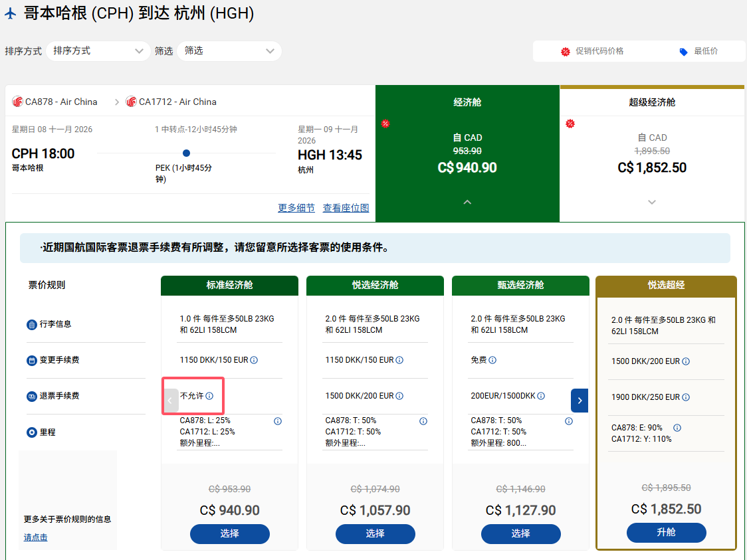The height and width of the screenshot is (560, 747).
Task: Select the 超级经济舱 fare tab
Action: tap(652, 153)
